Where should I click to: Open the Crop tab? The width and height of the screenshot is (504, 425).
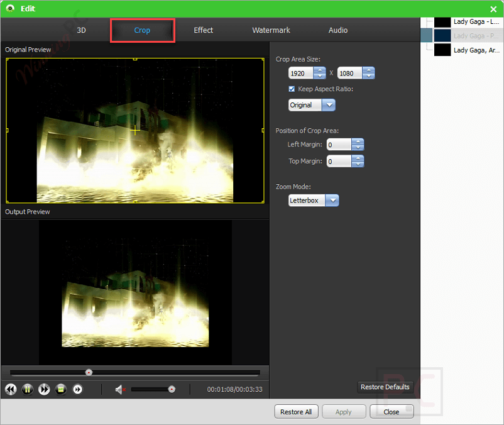click(x=142, y=30)
